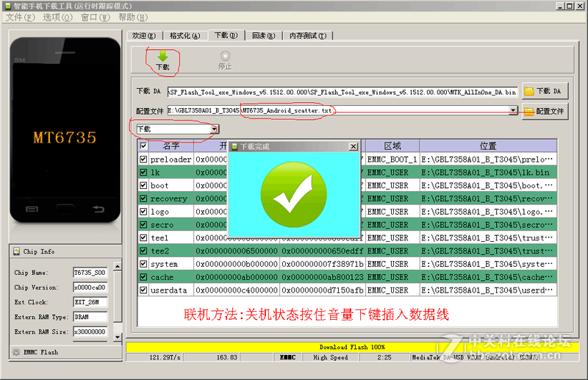This screenshot has width=588, height=380.
Task: Click the Name column header
Action: click(x=171, y=146)
